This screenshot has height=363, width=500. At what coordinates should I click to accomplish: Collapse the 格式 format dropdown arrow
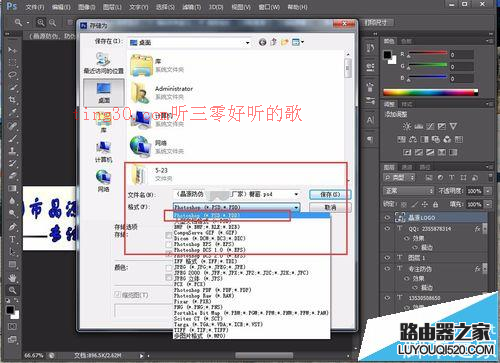[x=296, y=207]
